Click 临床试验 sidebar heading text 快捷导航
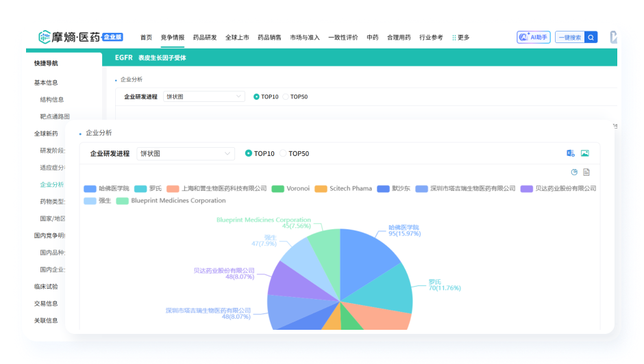 46,63
